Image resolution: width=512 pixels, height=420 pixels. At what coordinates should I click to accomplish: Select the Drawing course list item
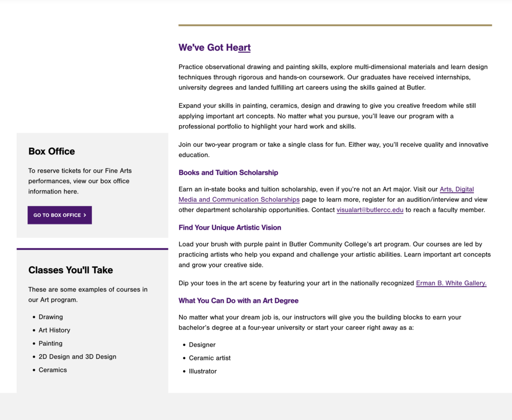[50, 317]
